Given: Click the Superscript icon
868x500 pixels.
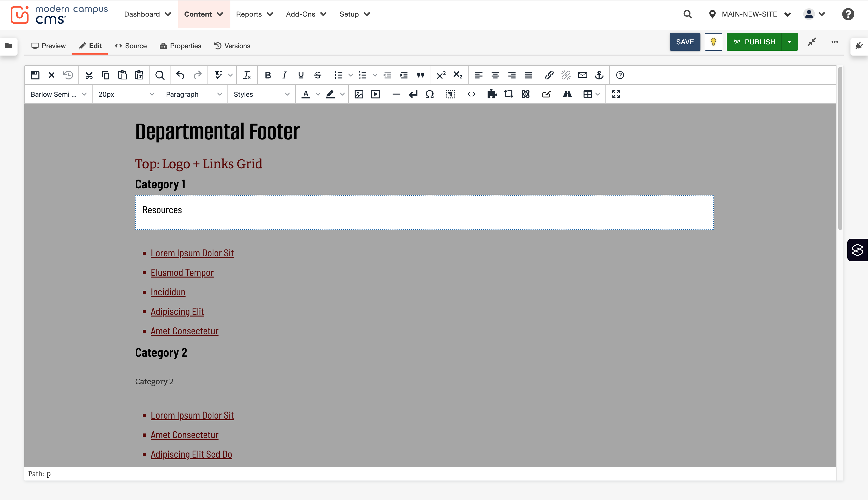Looking at the screenshot, I should [x=441, y=75].
